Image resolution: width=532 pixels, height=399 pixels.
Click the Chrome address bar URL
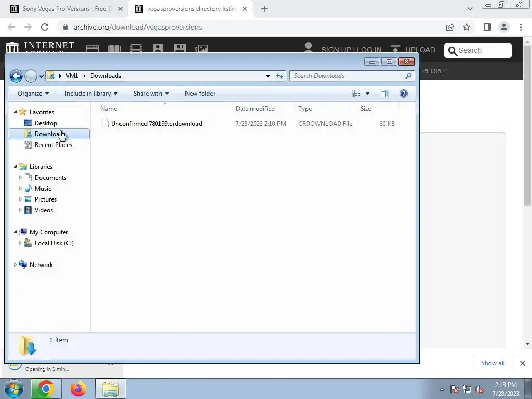click(x=138, y=27)
